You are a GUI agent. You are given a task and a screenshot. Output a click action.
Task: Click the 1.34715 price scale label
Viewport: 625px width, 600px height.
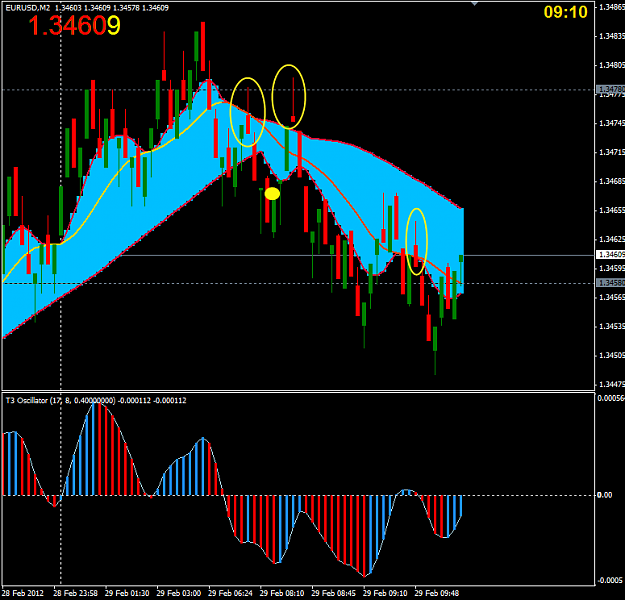pos(612,152)
